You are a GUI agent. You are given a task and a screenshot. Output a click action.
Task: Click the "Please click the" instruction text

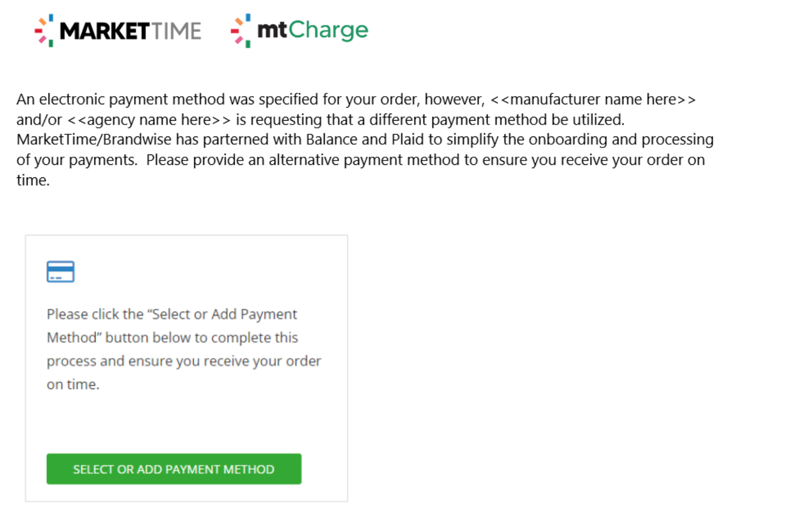click(x=95, y=314)
